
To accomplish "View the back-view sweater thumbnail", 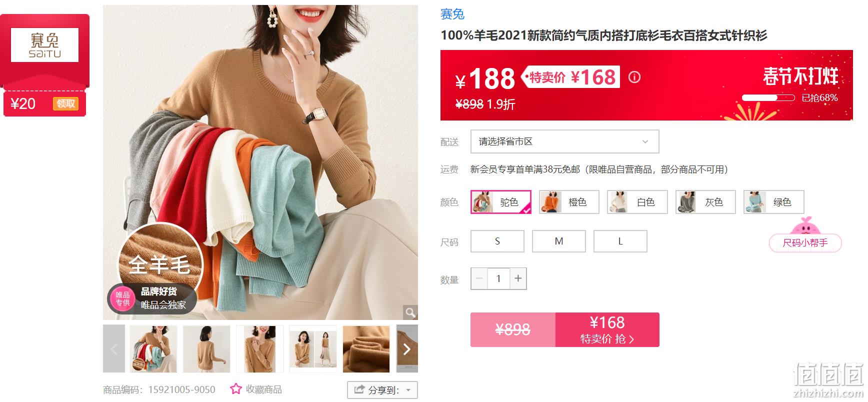I will coord(206,349).
